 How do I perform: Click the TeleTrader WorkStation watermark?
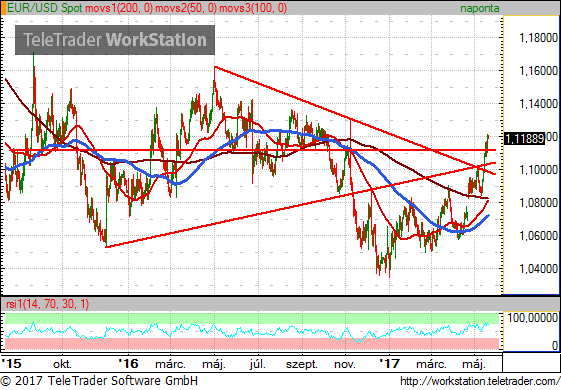115,40
